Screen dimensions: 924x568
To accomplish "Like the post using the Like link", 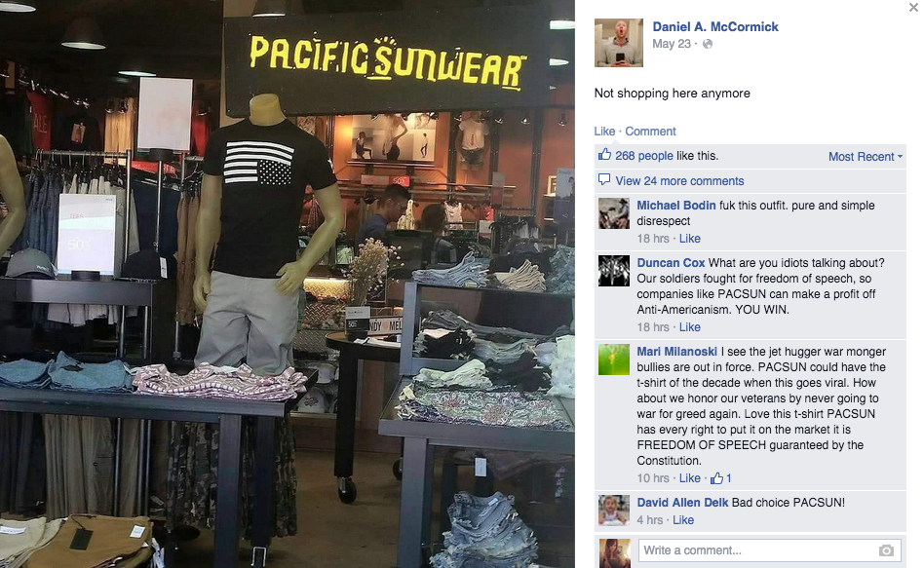I will pyautogui.click(x=604, y=131).
